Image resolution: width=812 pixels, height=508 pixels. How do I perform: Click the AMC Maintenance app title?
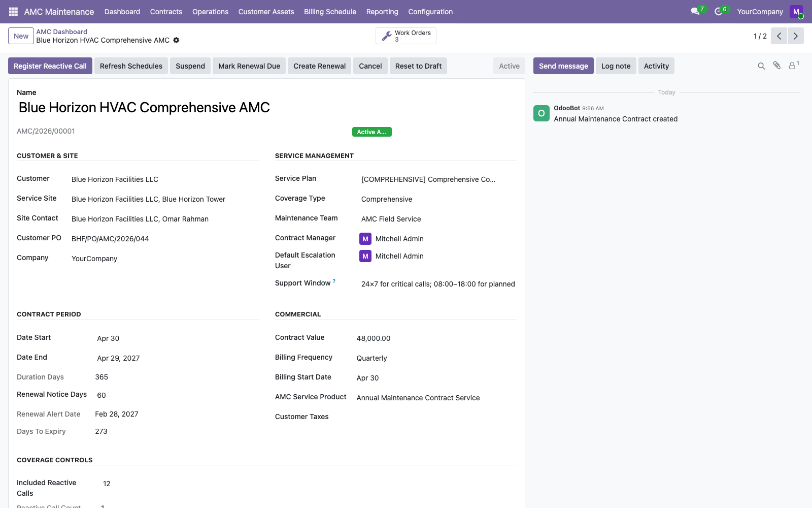59,12
